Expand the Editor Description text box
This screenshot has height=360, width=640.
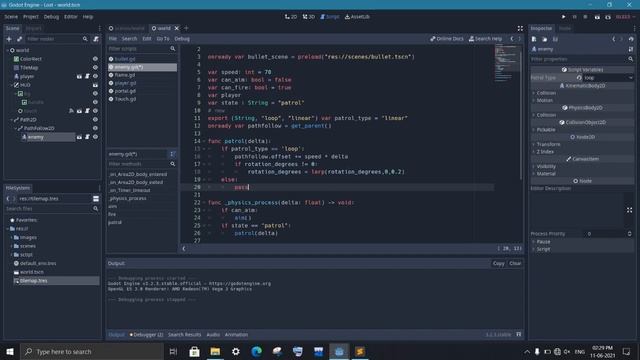tap(629, 210)
